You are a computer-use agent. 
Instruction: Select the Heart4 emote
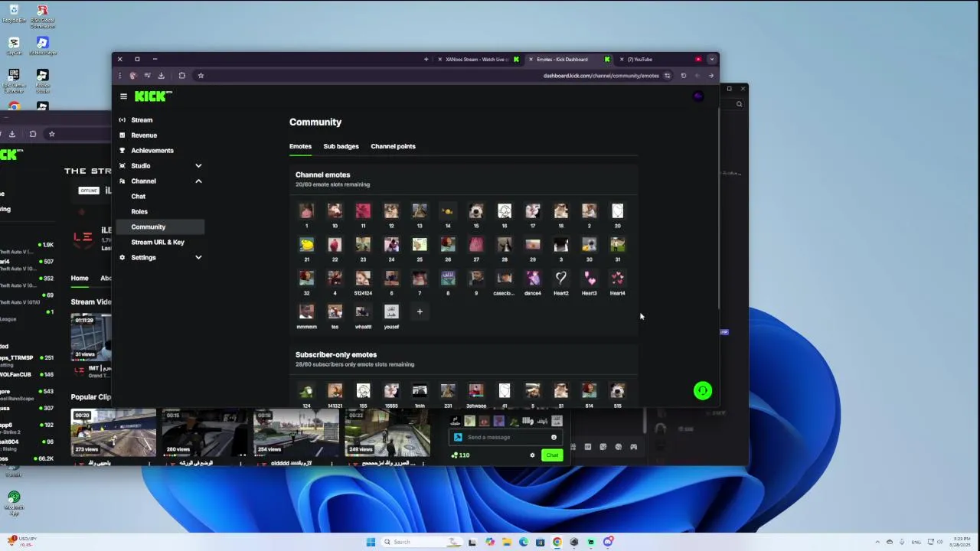pyautogui.click(x=618, y=279)
